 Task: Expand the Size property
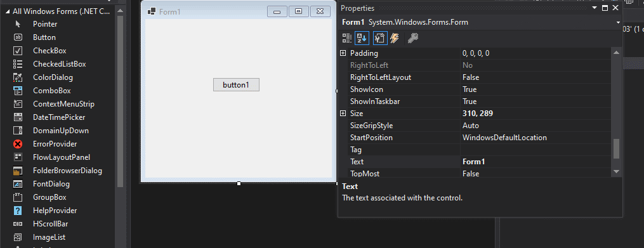point(343,114)
